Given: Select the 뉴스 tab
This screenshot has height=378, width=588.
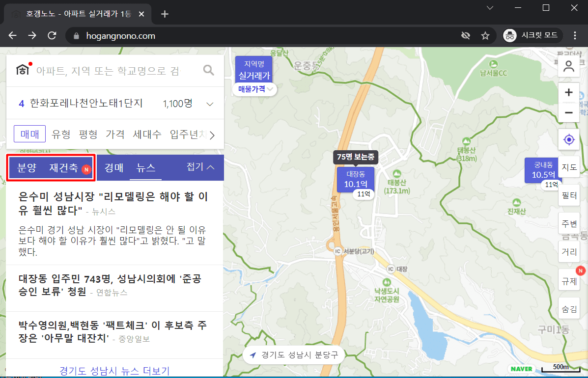Looking at the screenshot, I should [145, 167].
